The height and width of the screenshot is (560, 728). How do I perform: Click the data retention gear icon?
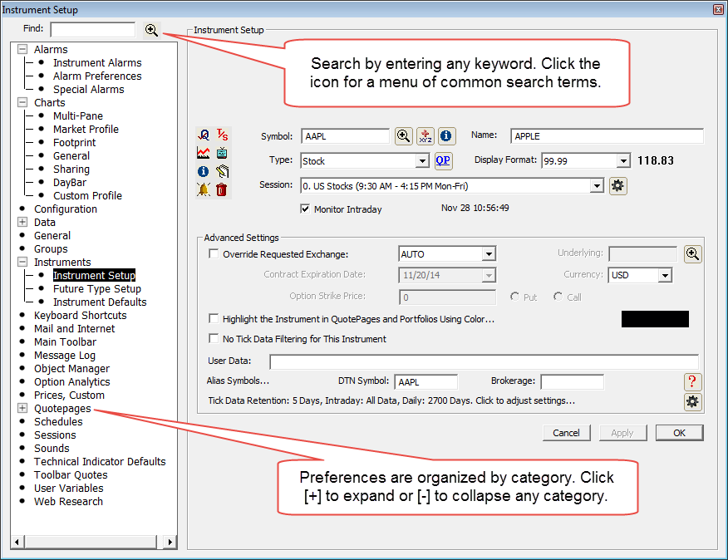click(692, 401)
